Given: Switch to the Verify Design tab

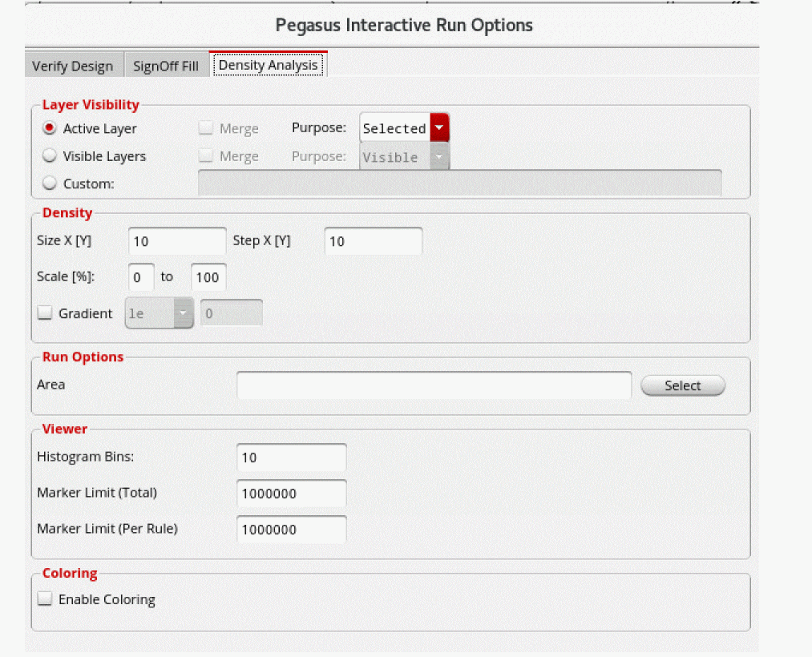Looking at the screenshot, I should (73, 66).
